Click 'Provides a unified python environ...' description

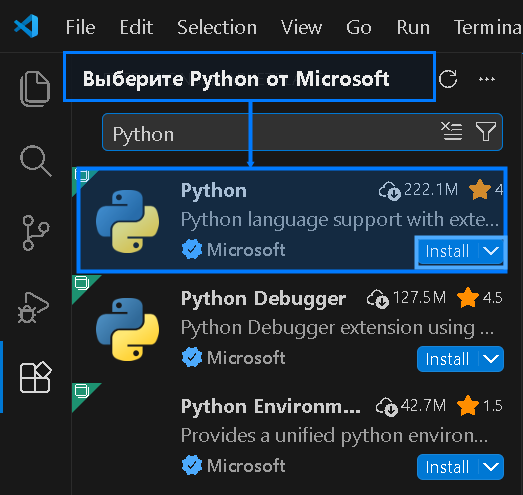click(334, 436)
